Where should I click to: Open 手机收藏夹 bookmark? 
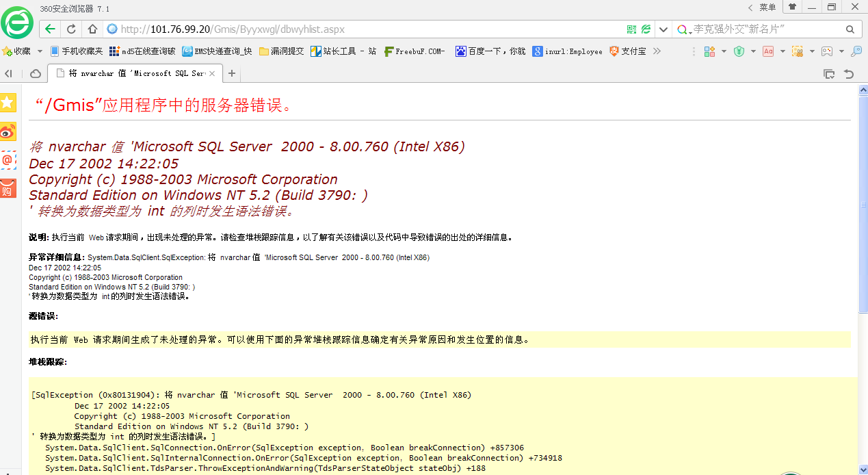tap(76, 51)
